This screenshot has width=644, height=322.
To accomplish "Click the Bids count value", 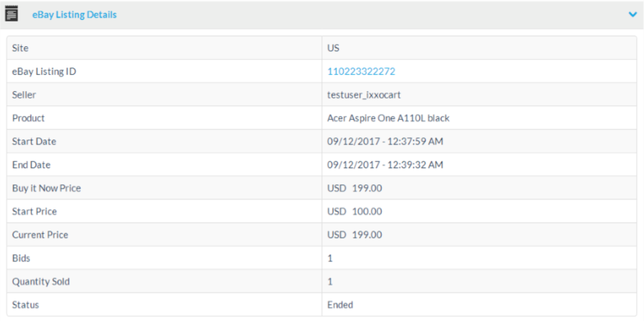I will 330,258.
